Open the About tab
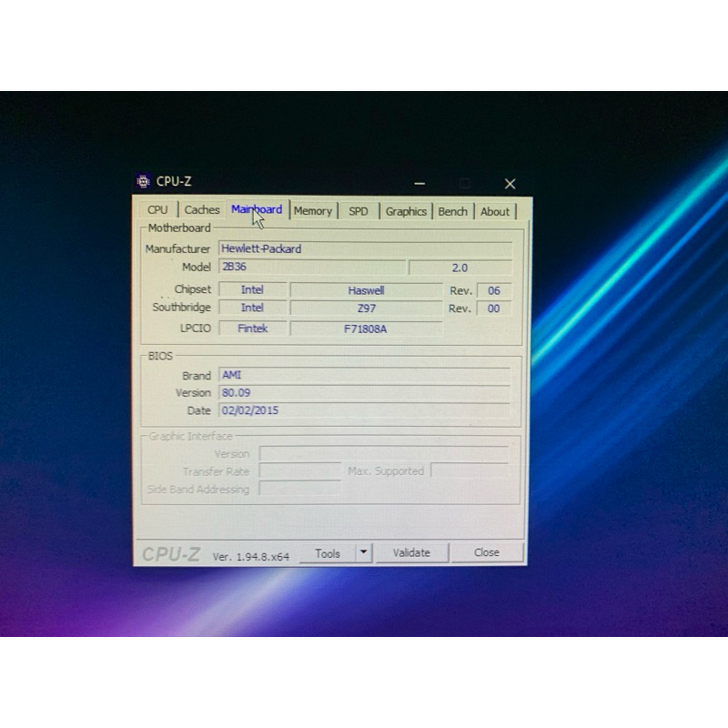The image size is (728, 728). click(x=495, y=211)
